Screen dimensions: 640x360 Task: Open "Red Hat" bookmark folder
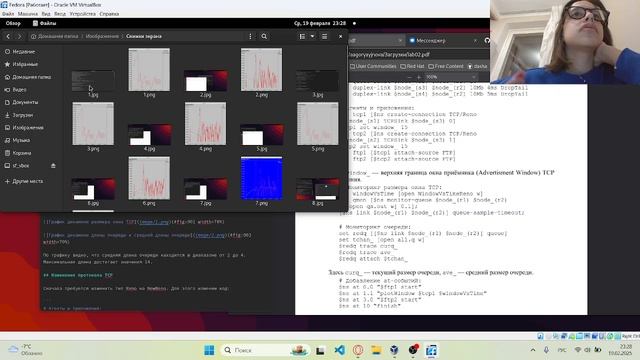(x=412, y=66)
